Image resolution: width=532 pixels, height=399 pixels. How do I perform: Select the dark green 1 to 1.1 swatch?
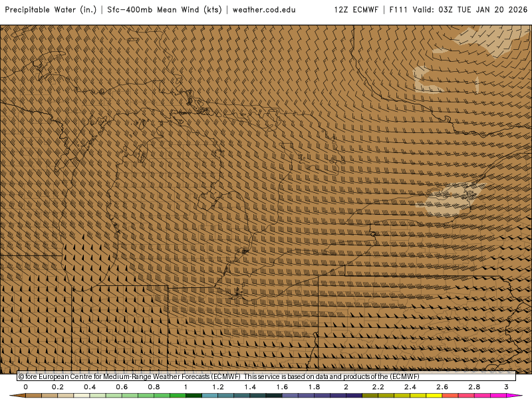[194, 396]
